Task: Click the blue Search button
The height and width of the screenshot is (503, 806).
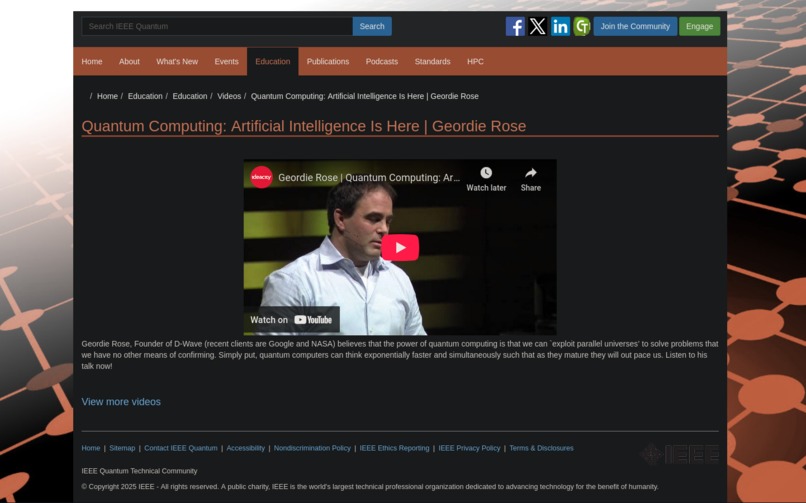Action: tap(372, 26)
